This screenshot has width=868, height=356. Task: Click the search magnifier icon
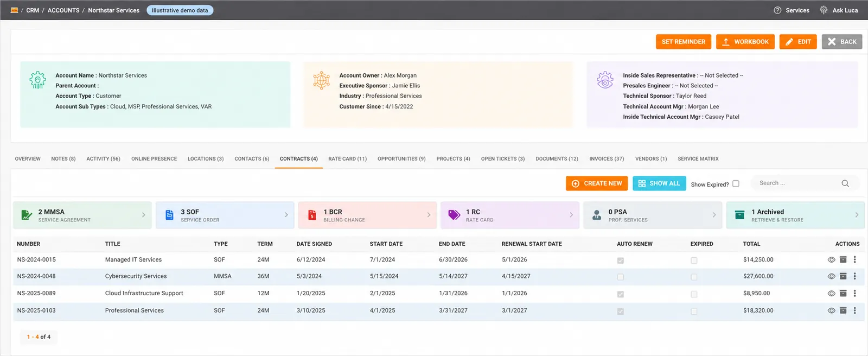(845, 183)
